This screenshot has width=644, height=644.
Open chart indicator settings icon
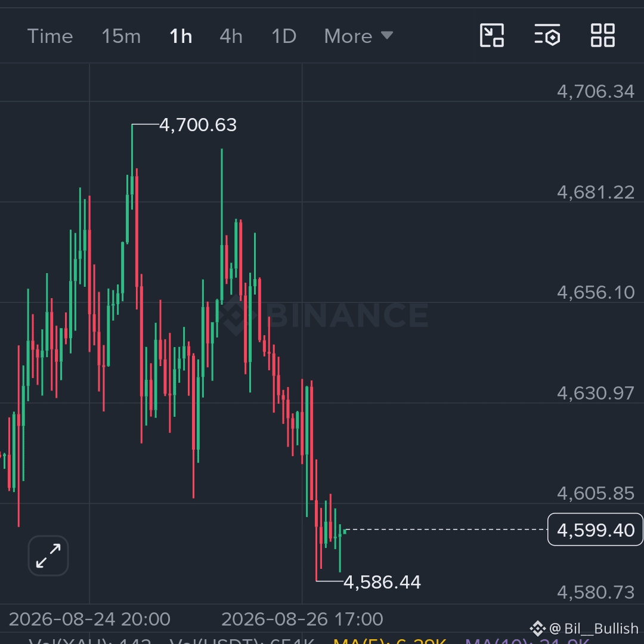[547, 35]
